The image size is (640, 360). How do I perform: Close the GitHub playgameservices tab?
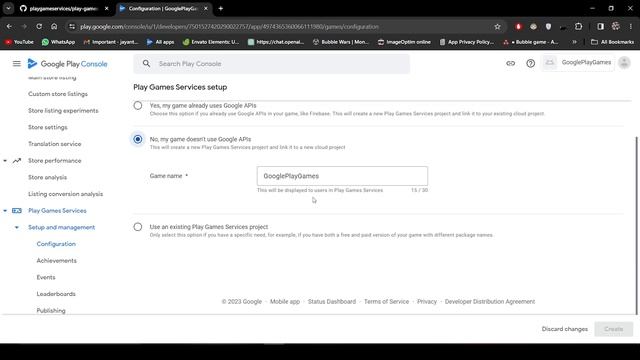(107, 8)
